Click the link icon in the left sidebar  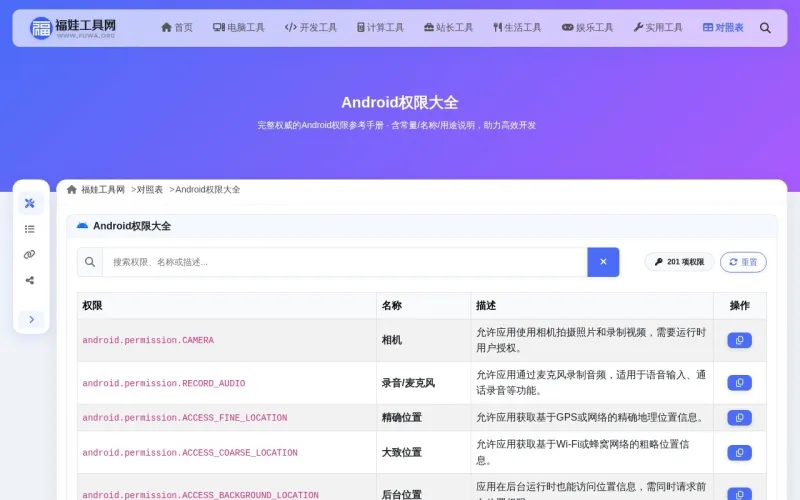coord(30,255)
